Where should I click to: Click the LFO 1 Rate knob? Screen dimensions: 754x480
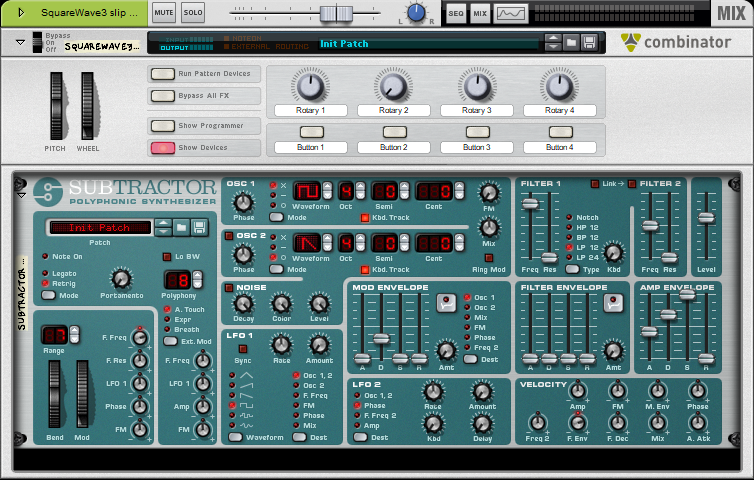pos(281,345)
